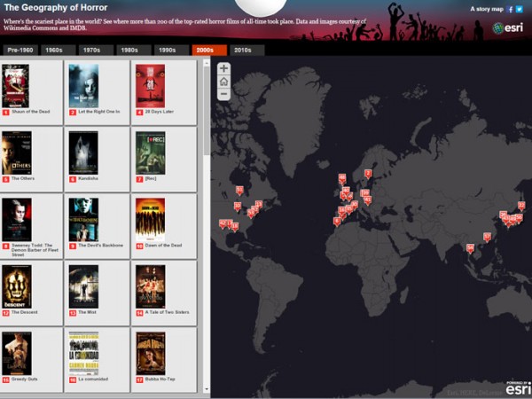This screenshot has width=532, height=399.
Task: Share story map on Twitter
Action: [520, 9]
